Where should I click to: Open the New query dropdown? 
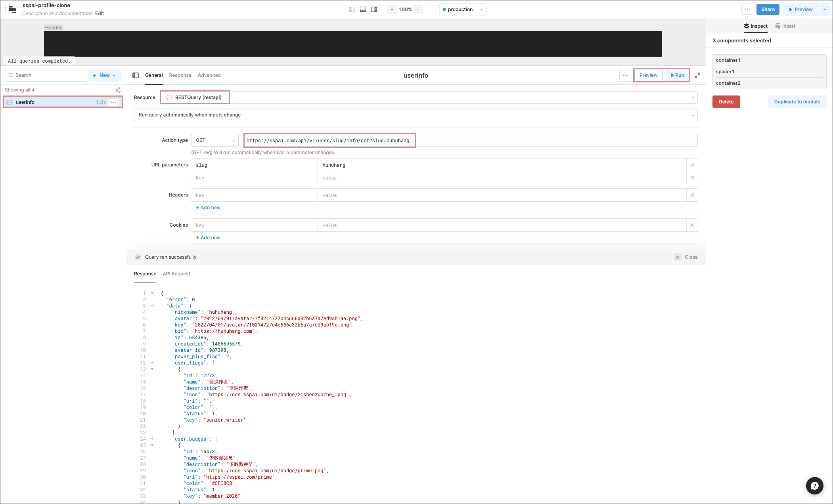(x=104, y=75)
